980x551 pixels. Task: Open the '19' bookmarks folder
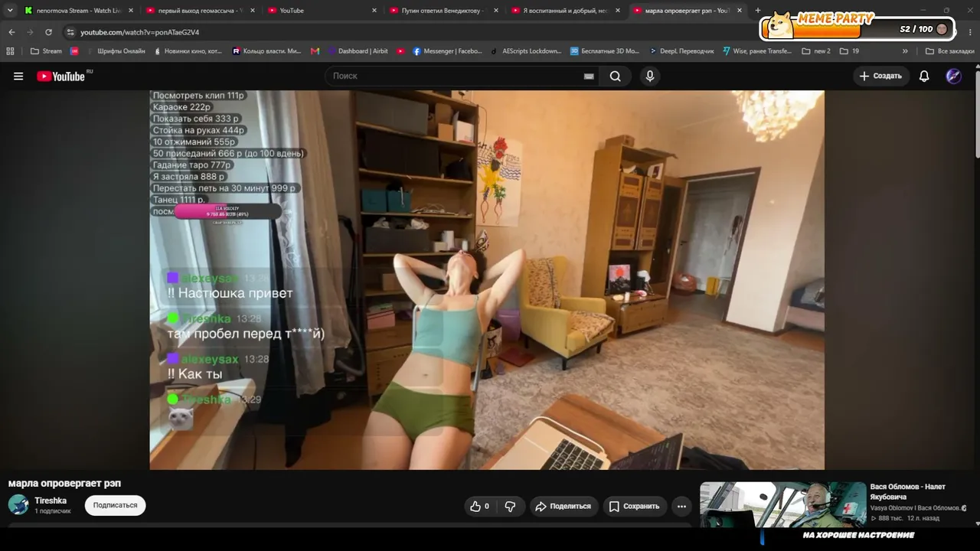tap(849, 51)
